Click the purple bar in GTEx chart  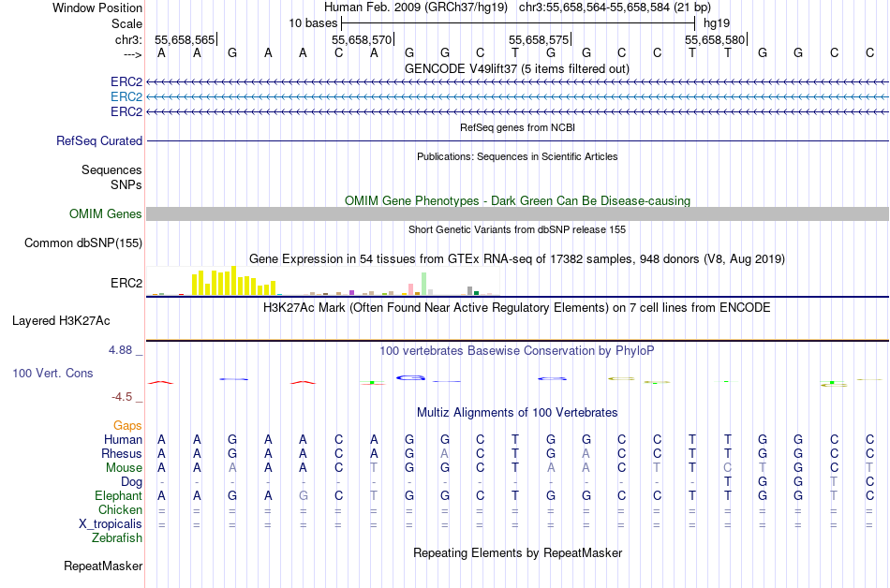(x=352, y=292)
